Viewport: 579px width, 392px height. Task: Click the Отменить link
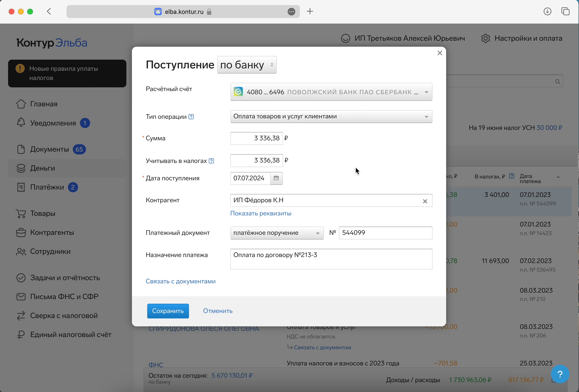(x=218, y=311)
